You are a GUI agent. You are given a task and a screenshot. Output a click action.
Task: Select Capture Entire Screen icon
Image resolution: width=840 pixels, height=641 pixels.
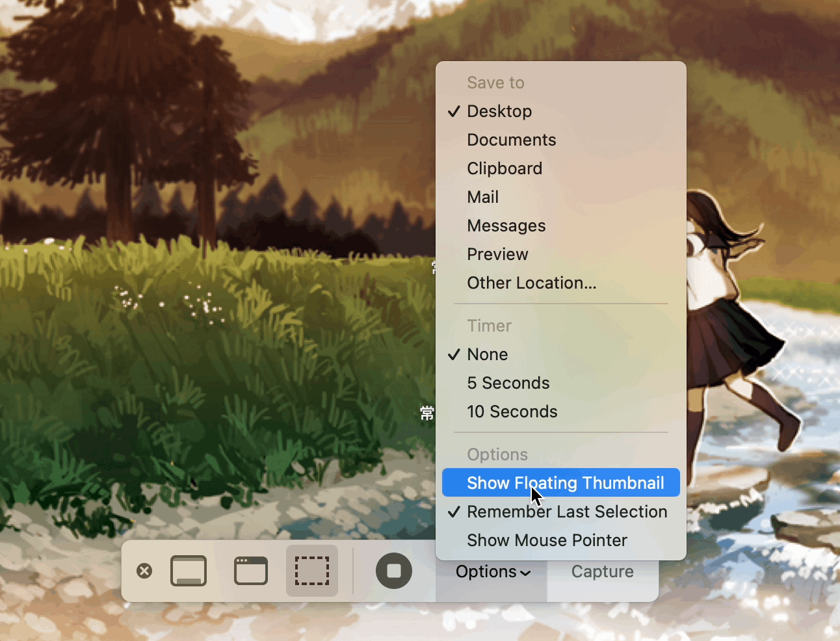point(189,571)
